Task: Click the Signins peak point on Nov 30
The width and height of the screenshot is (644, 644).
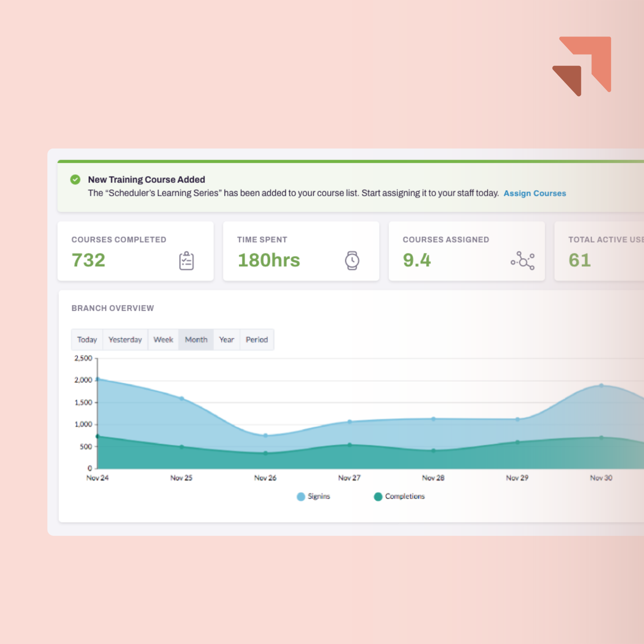Action: 601,386
